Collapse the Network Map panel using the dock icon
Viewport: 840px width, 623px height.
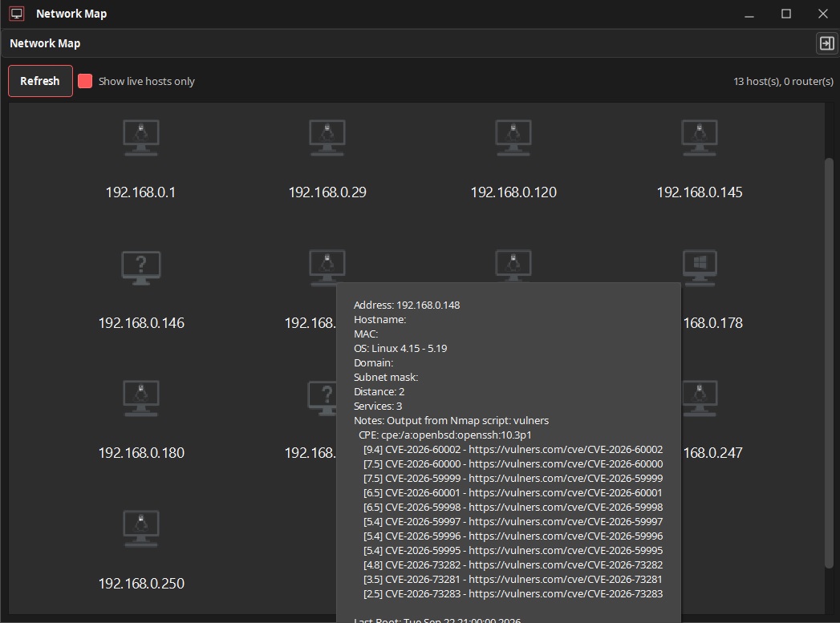(826, 43)
